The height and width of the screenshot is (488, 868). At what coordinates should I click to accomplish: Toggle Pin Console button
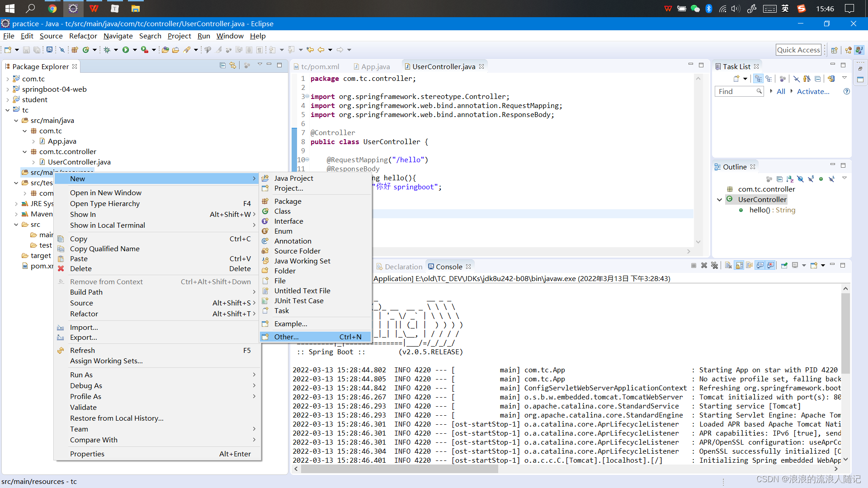784,266
